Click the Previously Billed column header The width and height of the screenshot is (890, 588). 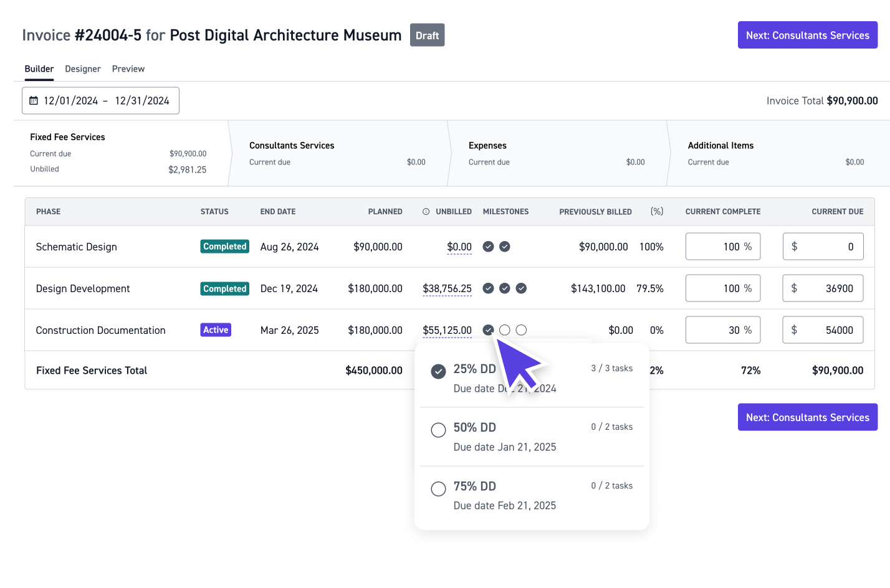[596, 212]
